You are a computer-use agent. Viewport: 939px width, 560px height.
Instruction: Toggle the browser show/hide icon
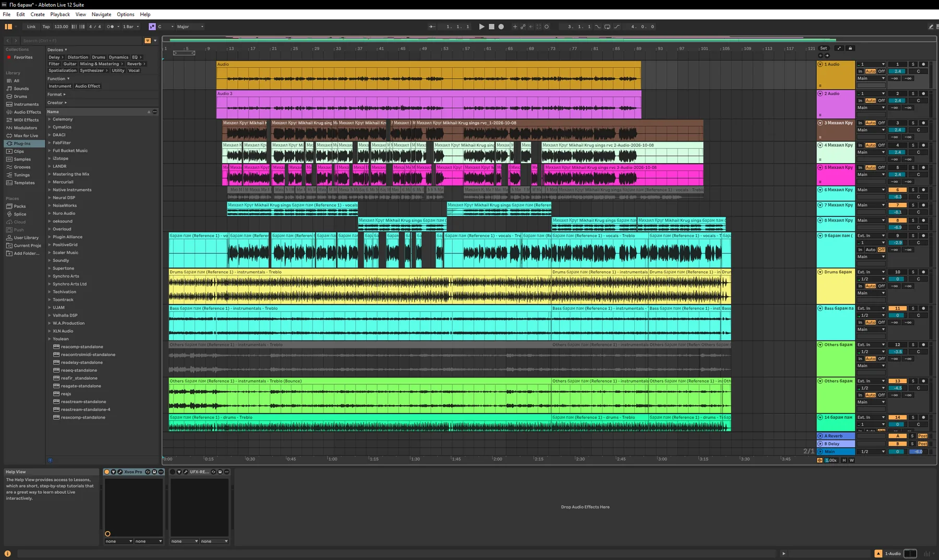(x=8, y=27)
